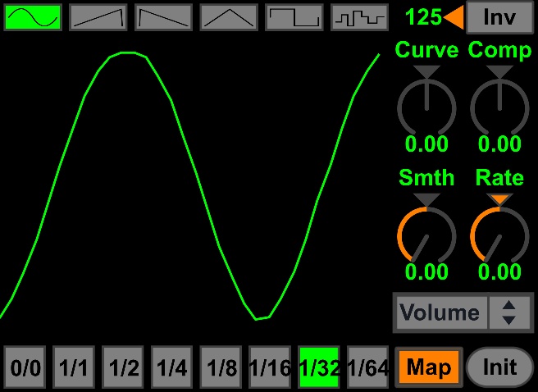
Task: Enable the 1/32 rate division
Action: click(x=319, y=367)
